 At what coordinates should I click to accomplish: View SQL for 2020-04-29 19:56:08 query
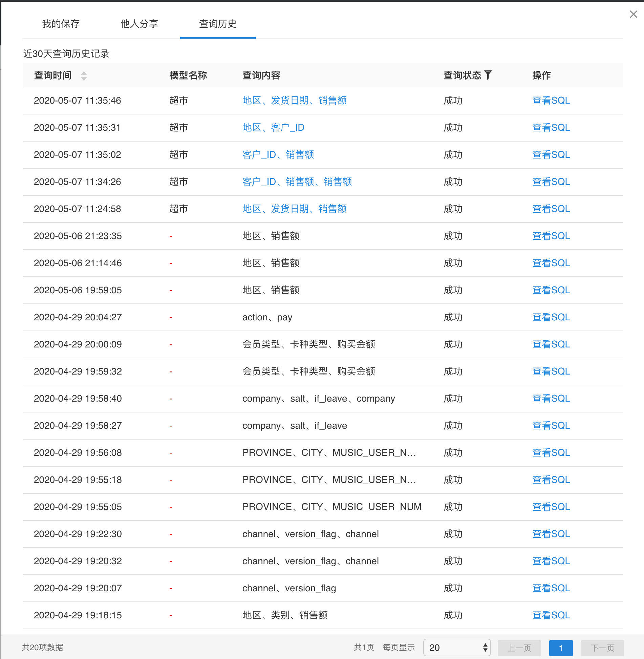point(551,453)
